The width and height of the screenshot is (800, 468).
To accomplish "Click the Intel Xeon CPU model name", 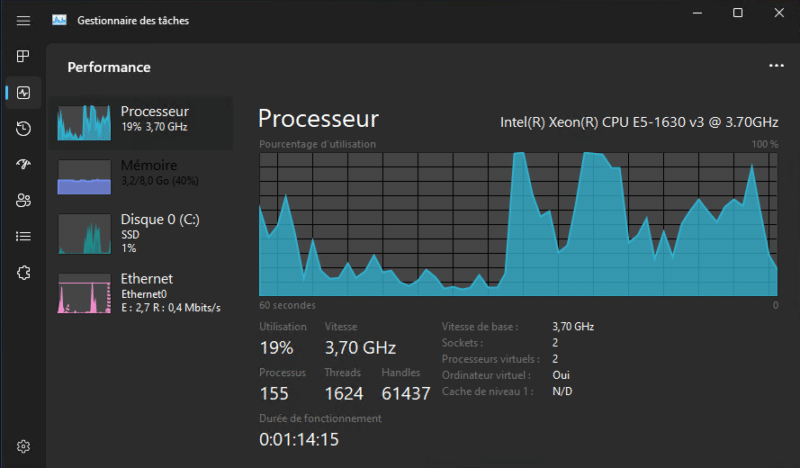I will pyautogui.click(x=638, y=122).
